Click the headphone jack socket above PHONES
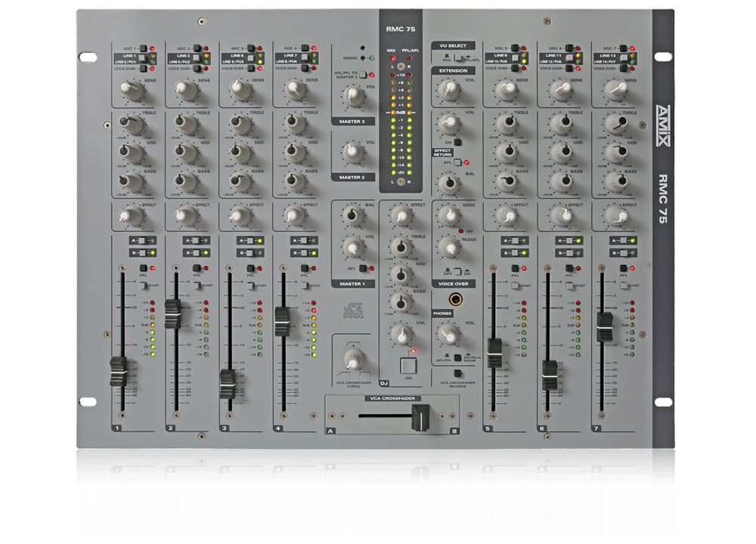 click(456, 300)
